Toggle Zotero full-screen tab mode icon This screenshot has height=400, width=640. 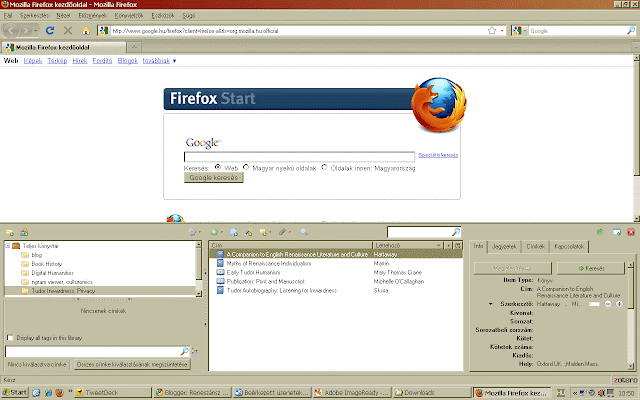pos(617,232)
